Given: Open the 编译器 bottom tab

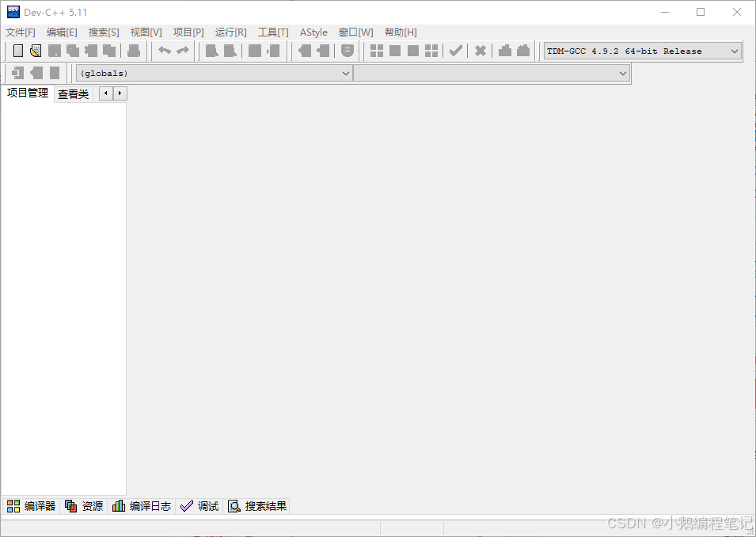Looking at the screenshot, I should [32, 506].
